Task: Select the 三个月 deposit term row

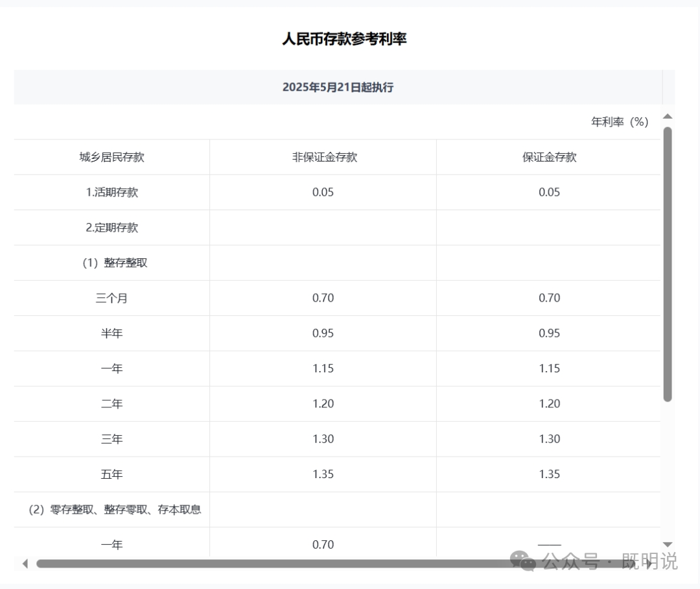Action: [111, 298]
